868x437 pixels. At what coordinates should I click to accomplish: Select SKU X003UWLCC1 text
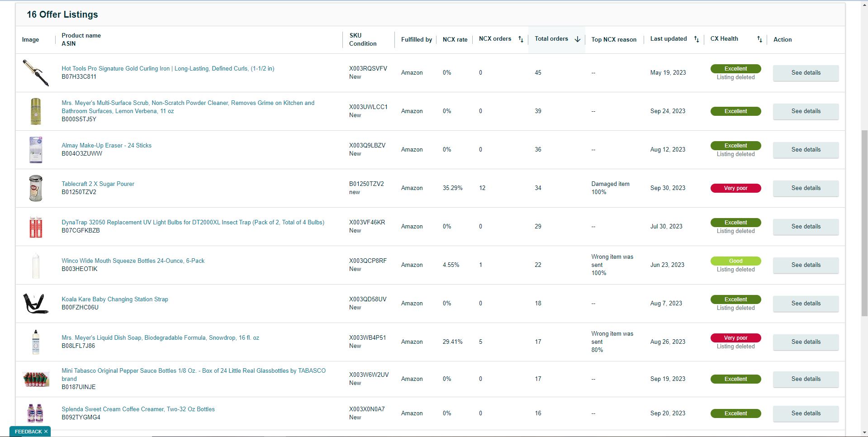[x=368, y=107]
